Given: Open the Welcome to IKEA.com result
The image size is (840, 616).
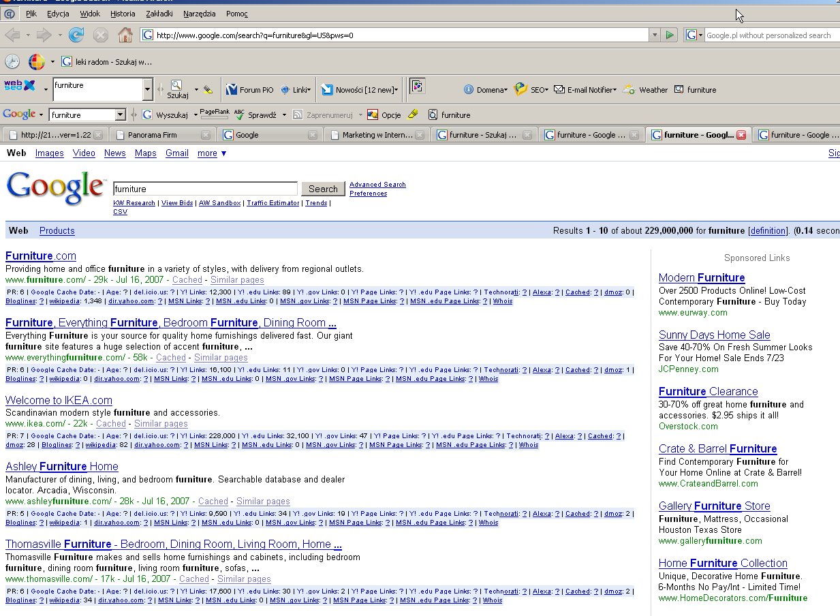Looking at the screenshot, I should 59,400.
